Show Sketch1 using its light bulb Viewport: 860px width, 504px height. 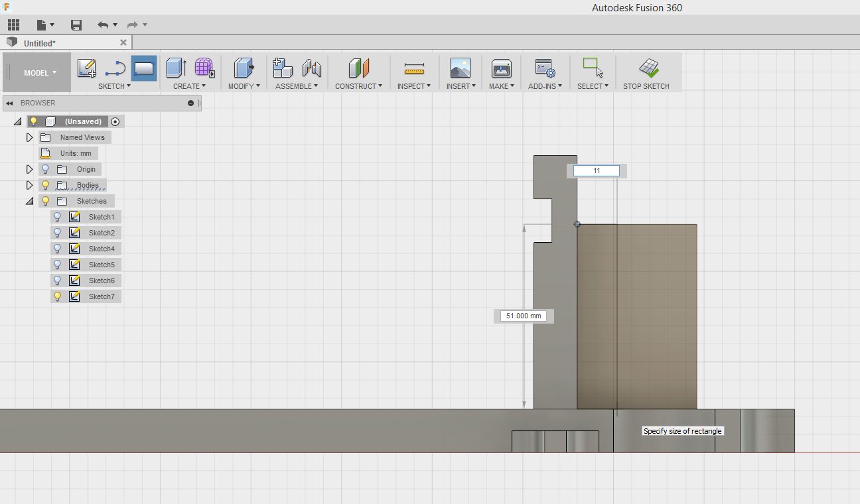57,217
